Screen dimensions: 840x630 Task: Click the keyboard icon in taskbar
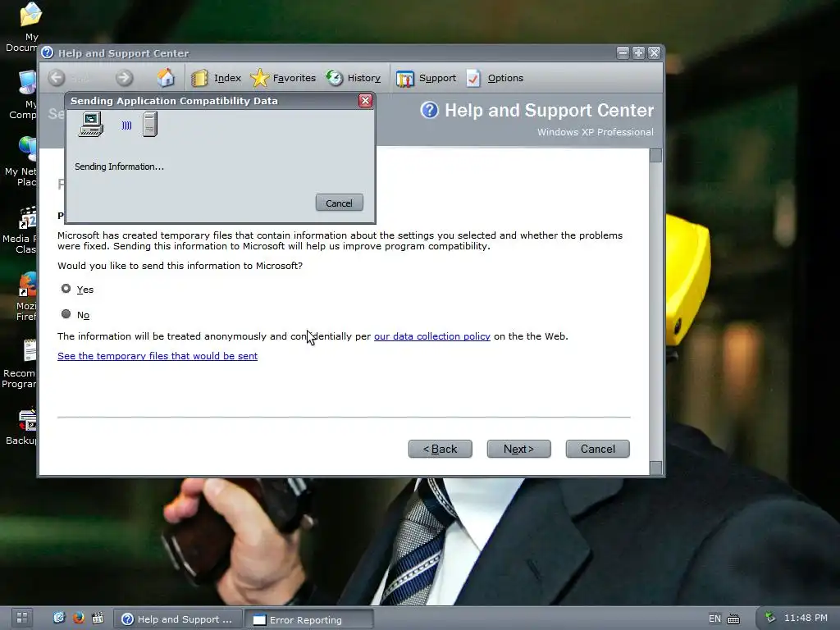(x=733, y=619)
